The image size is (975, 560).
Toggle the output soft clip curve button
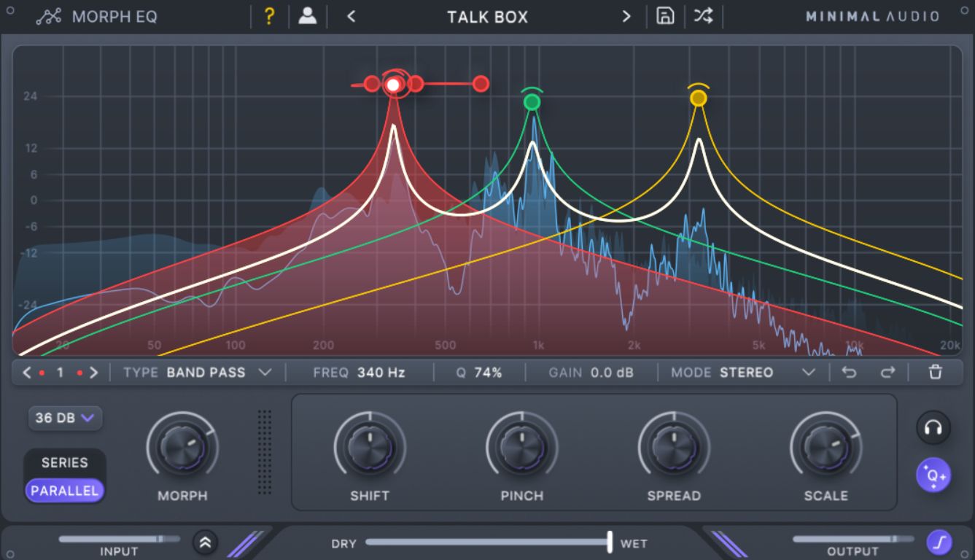[938, 542]
